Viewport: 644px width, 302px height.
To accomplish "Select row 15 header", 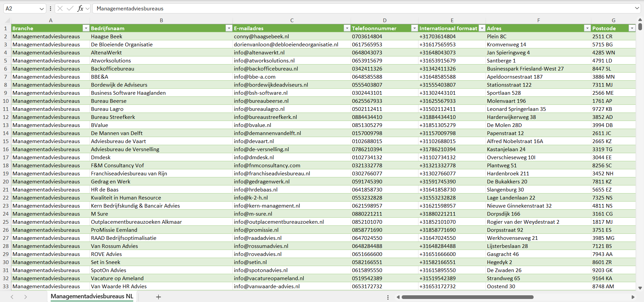I will click(6, 141).
